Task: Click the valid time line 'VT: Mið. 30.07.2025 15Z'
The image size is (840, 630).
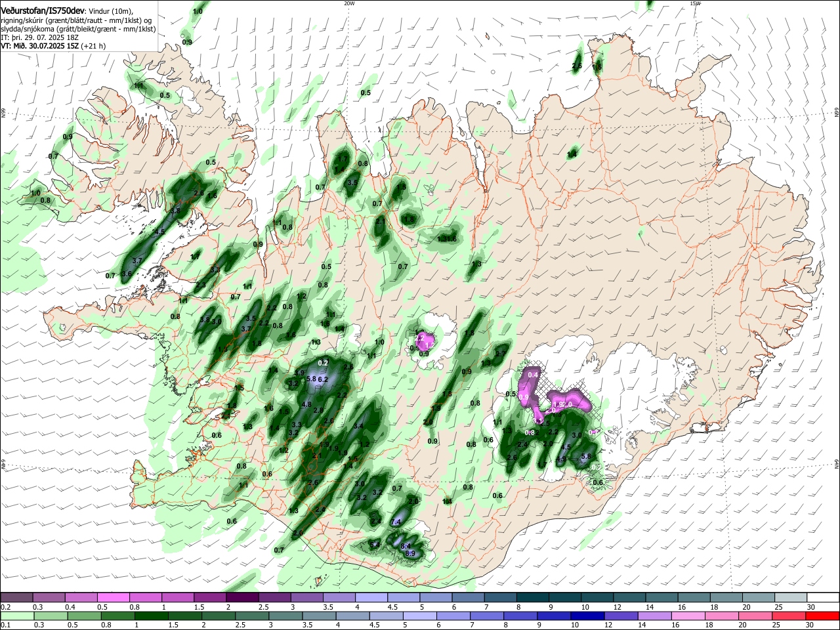Action: (x=40, y=46)
